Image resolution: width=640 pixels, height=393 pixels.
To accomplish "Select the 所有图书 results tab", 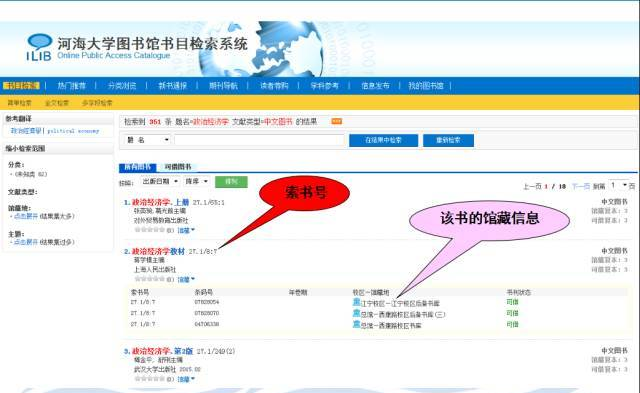I will coord(138,167).
